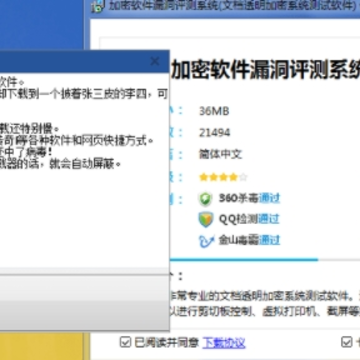Toggle the 已阅读并同意 checkbox
This screenshot has width=360, height=360.
point(125,342)
